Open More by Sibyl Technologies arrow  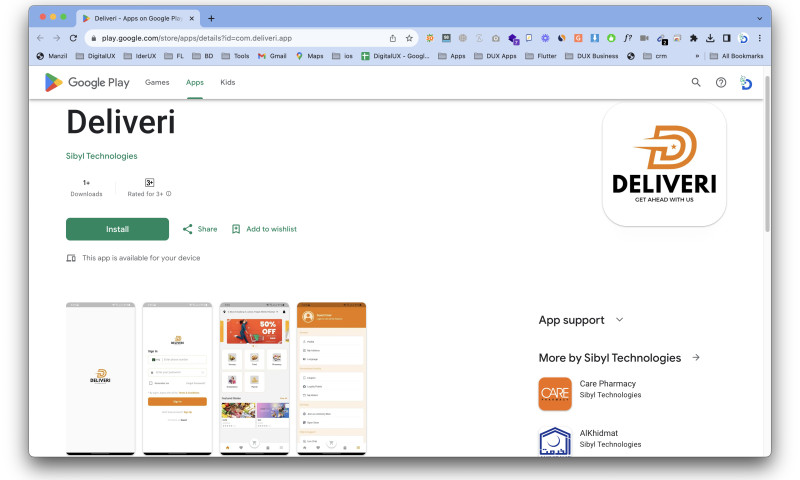click(x=696, y=358)
